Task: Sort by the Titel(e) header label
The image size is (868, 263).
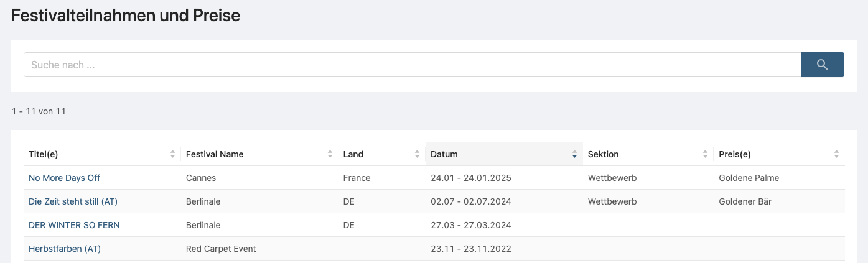Action: tap(44, 154)
